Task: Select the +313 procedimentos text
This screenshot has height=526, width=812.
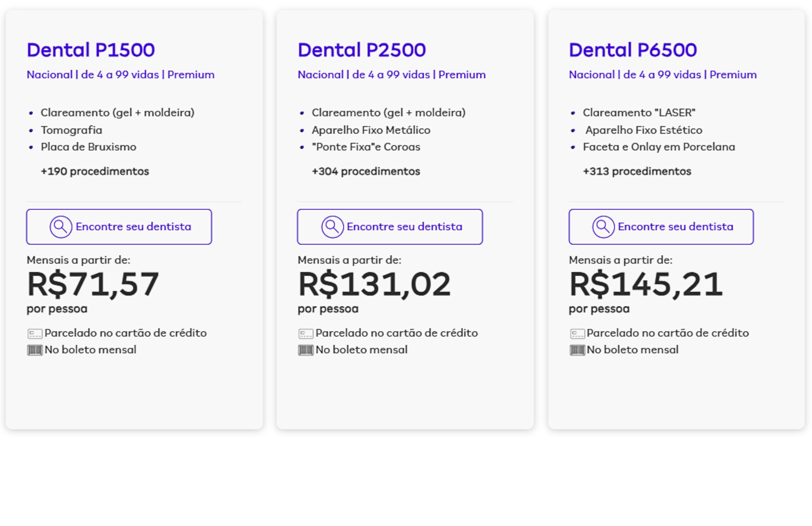Action: coord(637,171)
